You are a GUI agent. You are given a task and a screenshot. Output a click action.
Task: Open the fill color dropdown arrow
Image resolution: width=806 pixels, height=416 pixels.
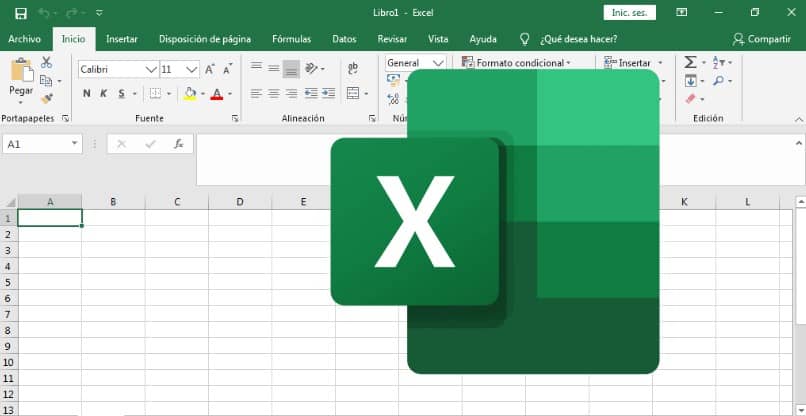coord(203,94)
